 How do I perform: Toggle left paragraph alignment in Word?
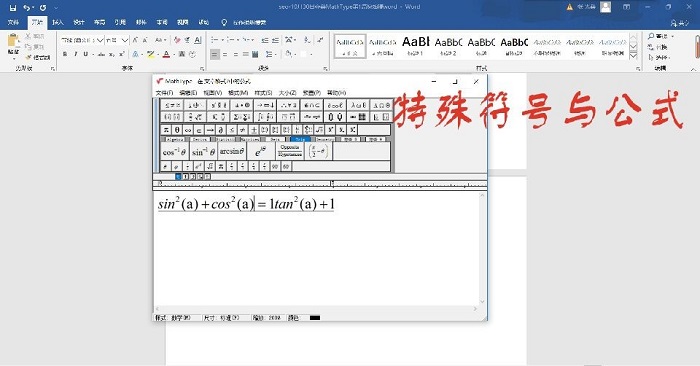pos(215,54)
